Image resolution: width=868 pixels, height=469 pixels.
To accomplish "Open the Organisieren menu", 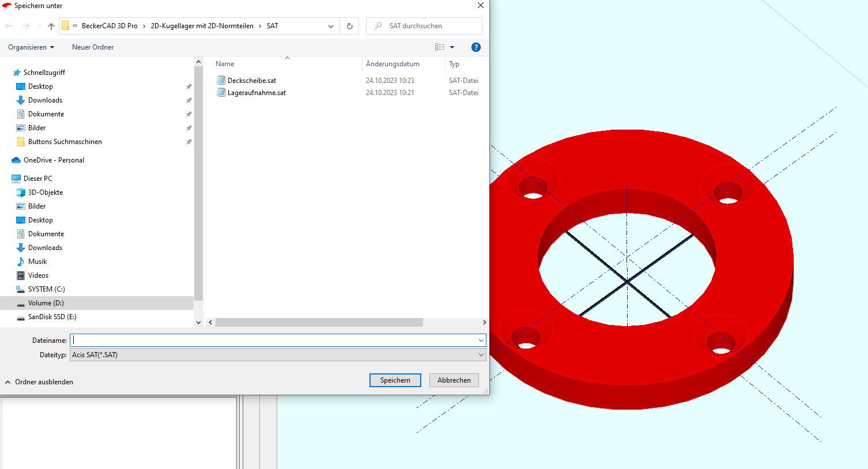I will pyautogui.click(x=31, y=47).
